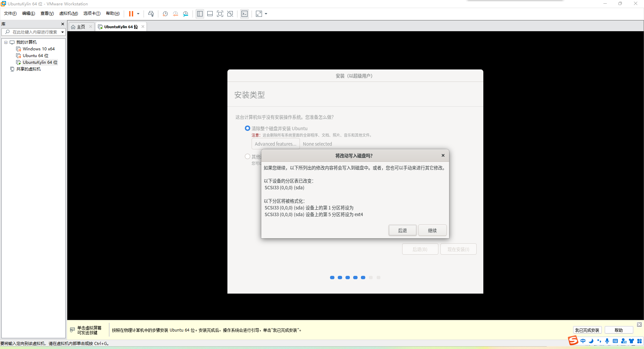This screenshot has width=644, height=349.
Task: Click the home icon on the 主页 tab
Action: click(x=73, y=27)
